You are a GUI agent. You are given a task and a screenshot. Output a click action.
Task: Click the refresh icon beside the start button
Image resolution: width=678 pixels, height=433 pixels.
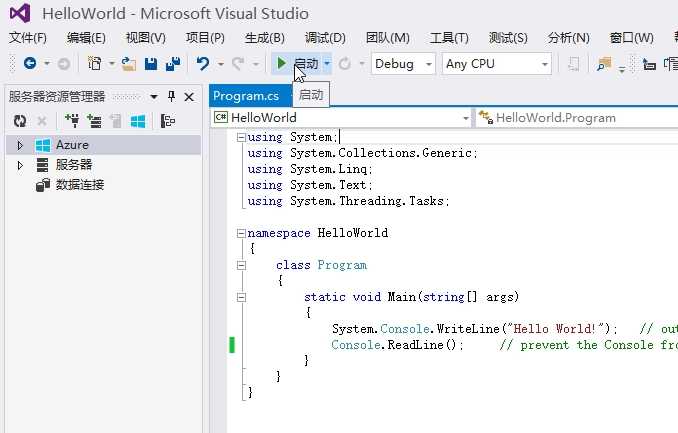pyautogui.click(x=345, y=64)
